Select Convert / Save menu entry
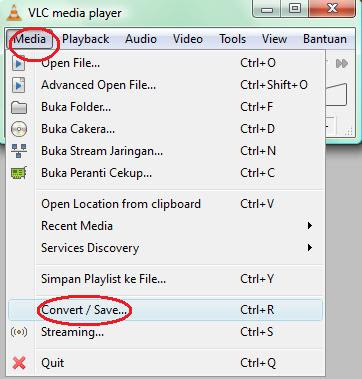 [x=165, y=310]
